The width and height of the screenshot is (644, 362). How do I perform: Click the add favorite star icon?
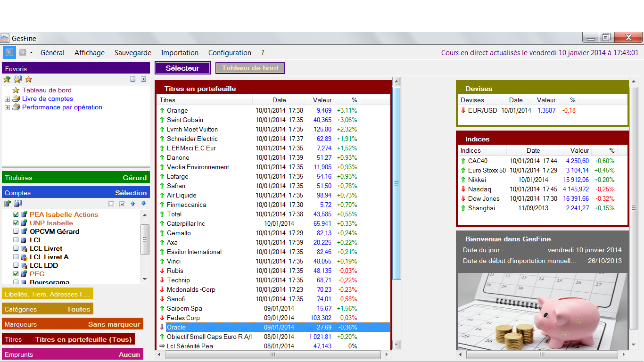click(x=7, y=79)
